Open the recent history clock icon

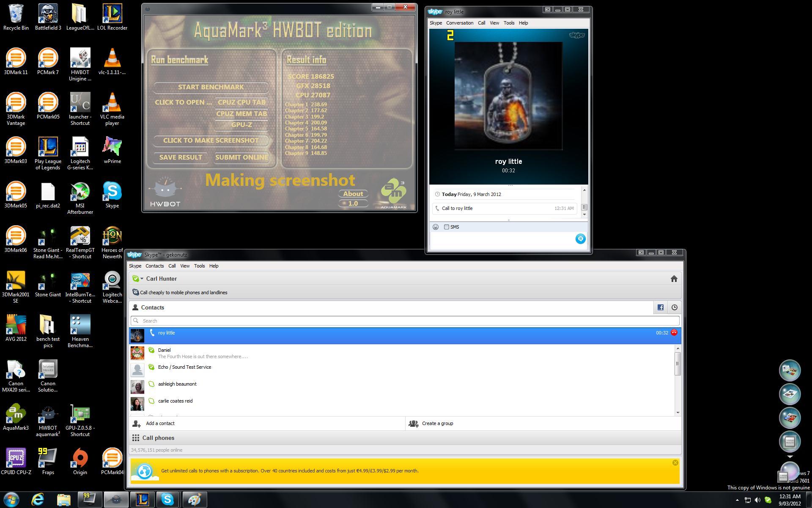(x=675, y=308)
